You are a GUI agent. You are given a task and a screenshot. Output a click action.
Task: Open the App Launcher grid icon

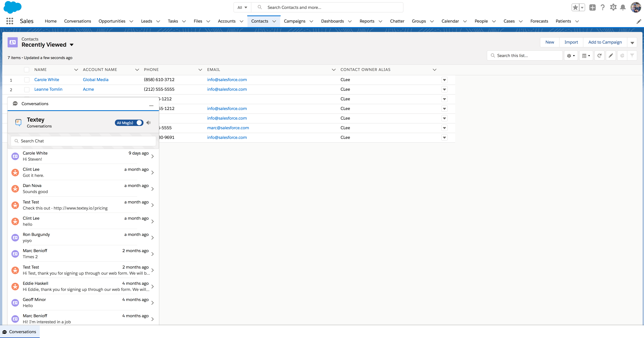[9, 21]
